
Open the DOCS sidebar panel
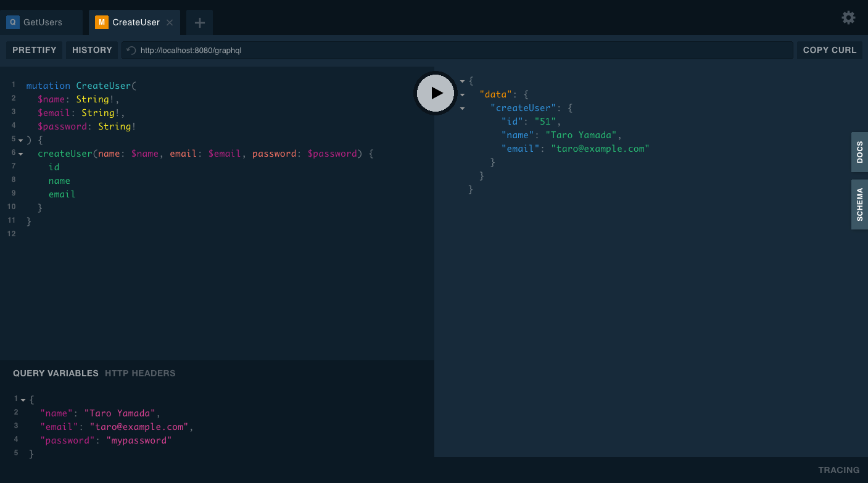(859, 152)
